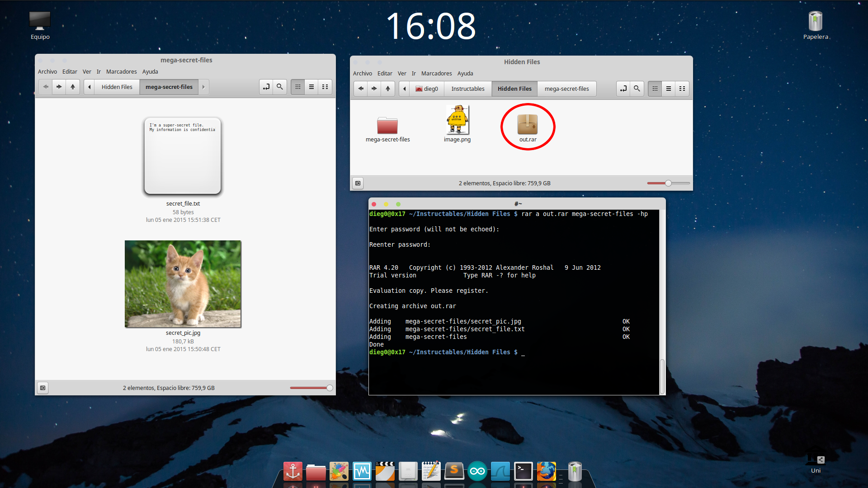The width and height of the screenshot is (868, 488).
Task: Open search in mega-secret-files window
Action: (280, 87)
